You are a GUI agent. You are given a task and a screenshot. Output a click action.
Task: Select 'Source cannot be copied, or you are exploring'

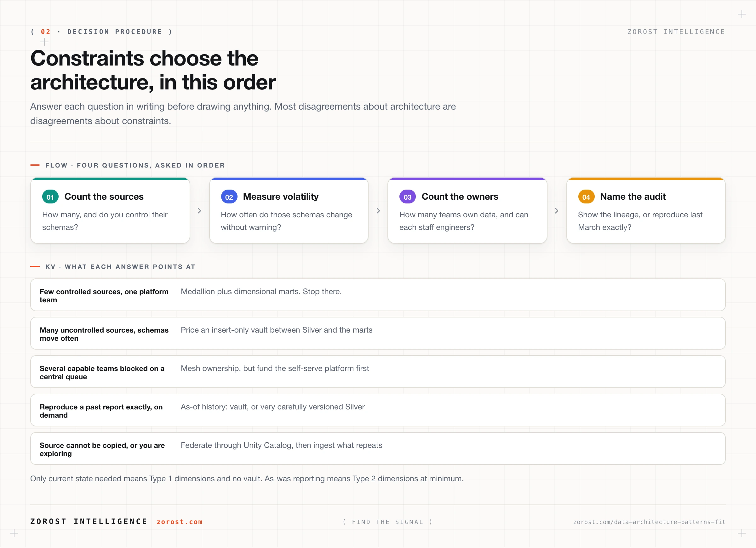[102, 449]
